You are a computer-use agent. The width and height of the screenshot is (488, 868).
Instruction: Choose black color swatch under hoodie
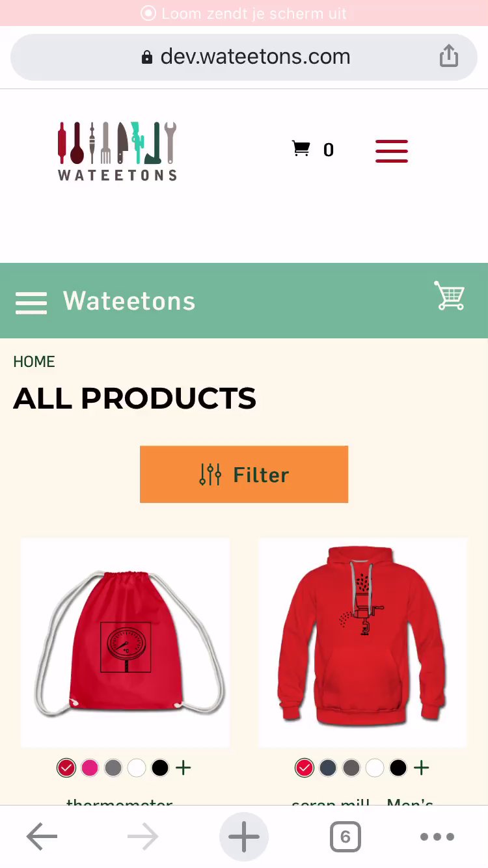click(x=398, y=768)
